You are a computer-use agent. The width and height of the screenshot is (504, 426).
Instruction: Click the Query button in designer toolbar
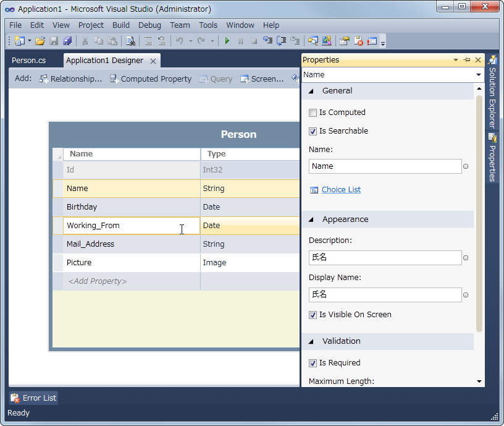(216, 79)
